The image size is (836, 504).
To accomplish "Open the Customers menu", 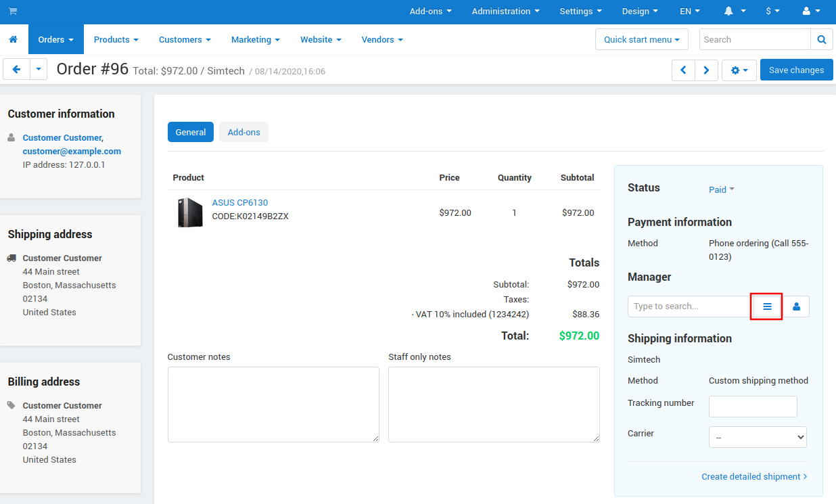I will pyautogui.click(x=185, y=40).
